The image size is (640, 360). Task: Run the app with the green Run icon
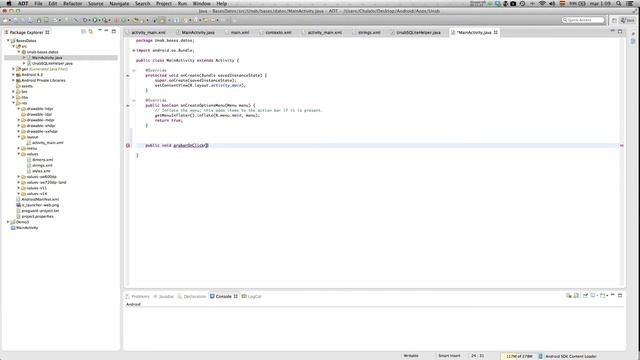95,20
